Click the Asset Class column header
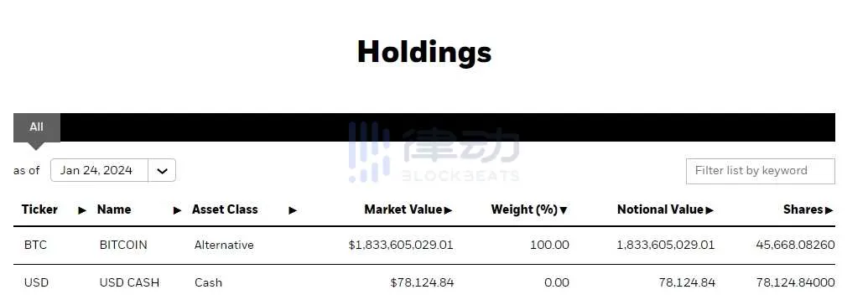The height and width of the screenshot is (305, 868). (225, 209)
